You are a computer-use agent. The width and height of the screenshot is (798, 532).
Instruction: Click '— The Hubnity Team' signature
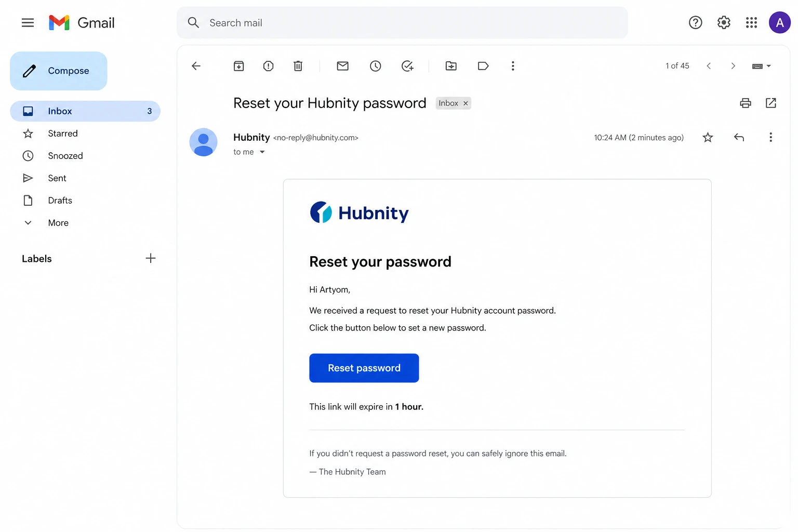[x=348, y=472]
